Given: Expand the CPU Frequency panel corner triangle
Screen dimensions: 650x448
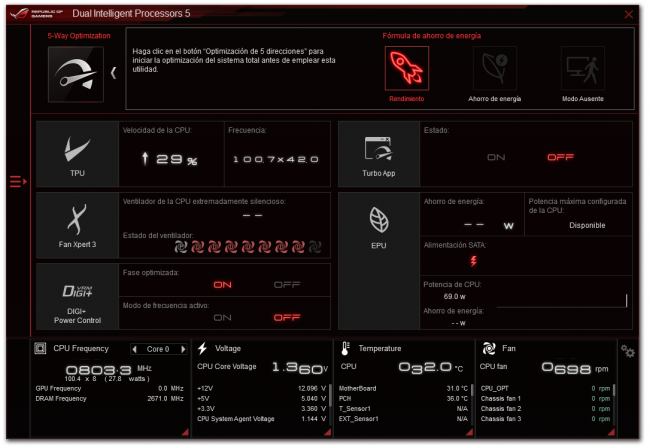Looking at the screenshot, I should [x=185, y=432].
